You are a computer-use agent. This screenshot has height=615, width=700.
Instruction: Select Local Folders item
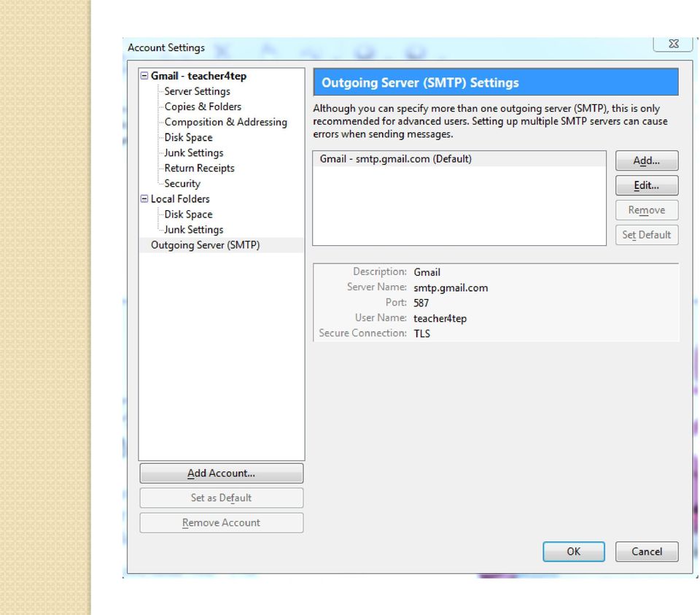(180, 198)
